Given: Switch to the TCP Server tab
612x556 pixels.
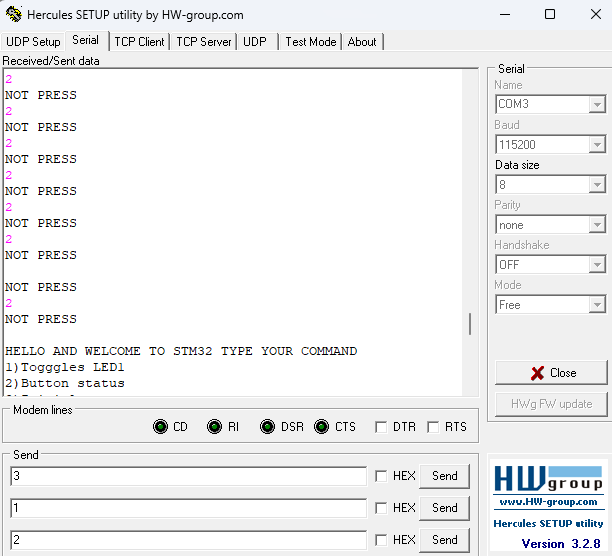Looking at the screenshot, I should (x=204, y=42).
